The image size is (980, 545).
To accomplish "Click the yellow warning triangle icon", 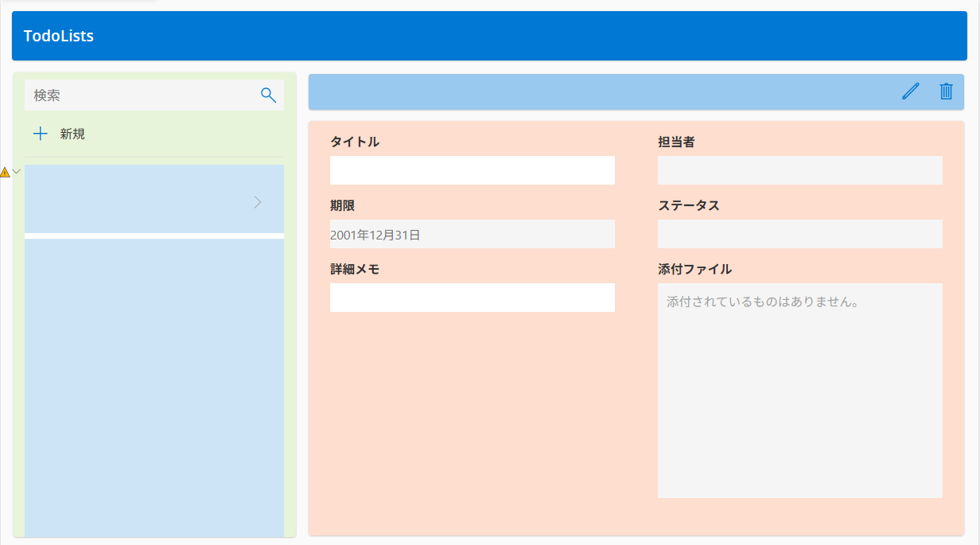I will 5,172.
